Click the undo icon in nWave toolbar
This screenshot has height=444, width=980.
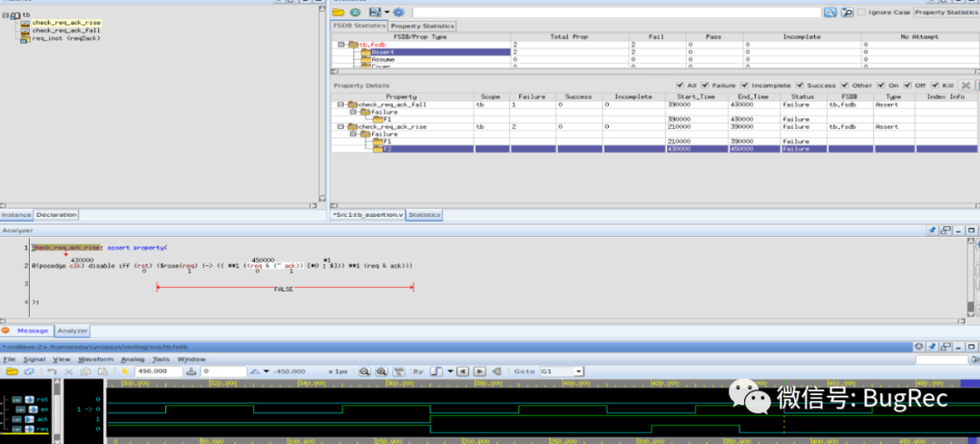53,371
